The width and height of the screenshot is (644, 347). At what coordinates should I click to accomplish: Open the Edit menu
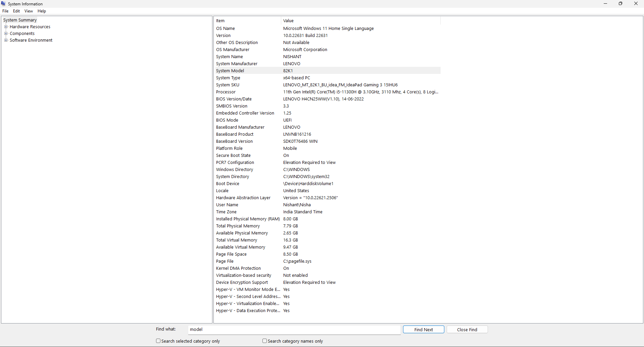point(16,11)
